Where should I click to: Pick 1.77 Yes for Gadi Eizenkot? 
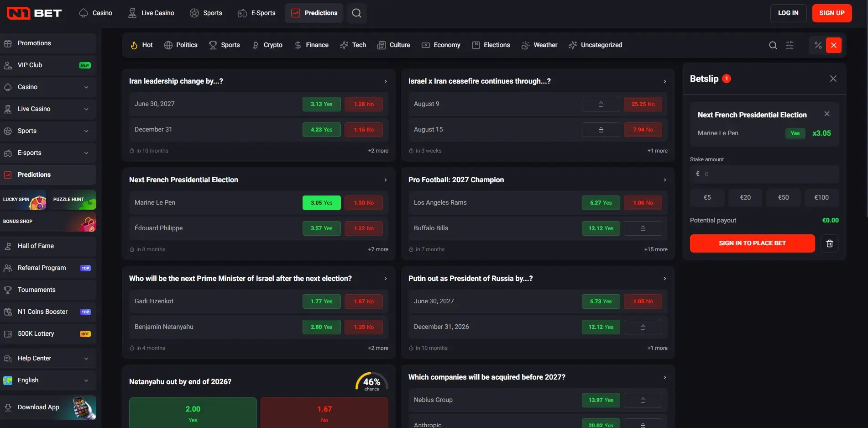tap(322, 301)
